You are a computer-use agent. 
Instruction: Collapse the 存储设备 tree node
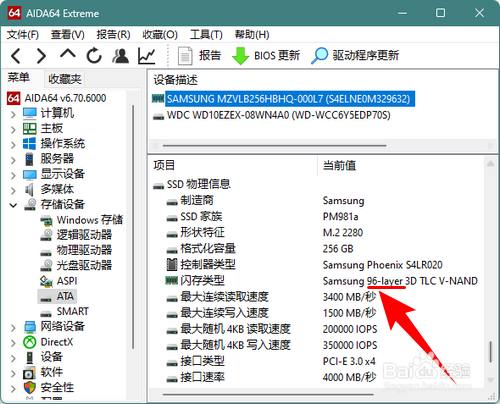(13, 205)
